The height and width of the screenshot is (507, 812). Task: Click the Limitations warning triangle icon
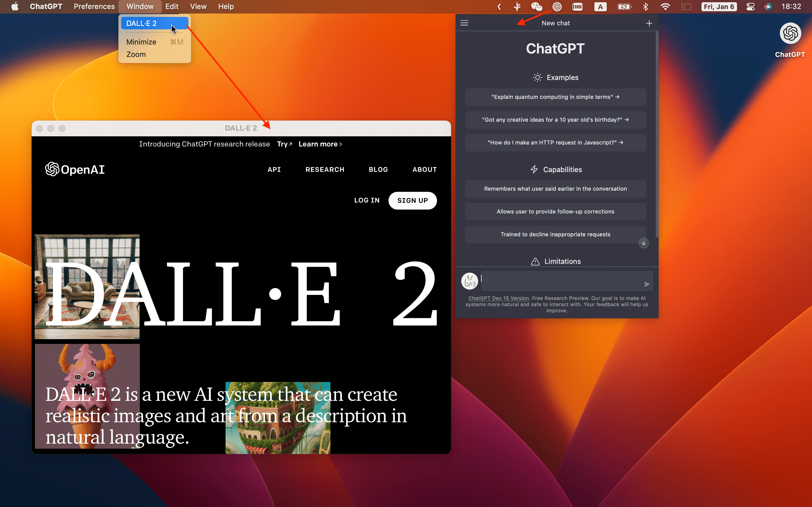click(x=535, y=262)
